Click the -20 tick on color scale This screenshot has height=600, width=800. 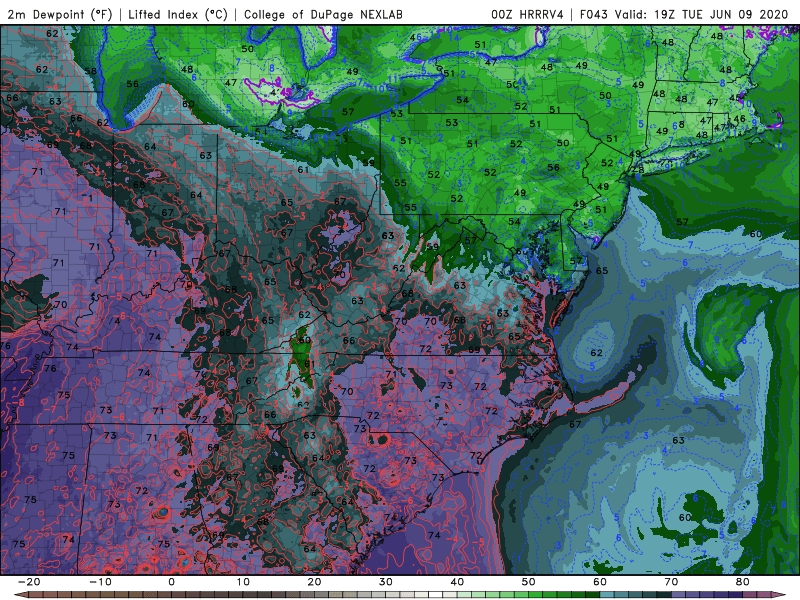[29, 582]
